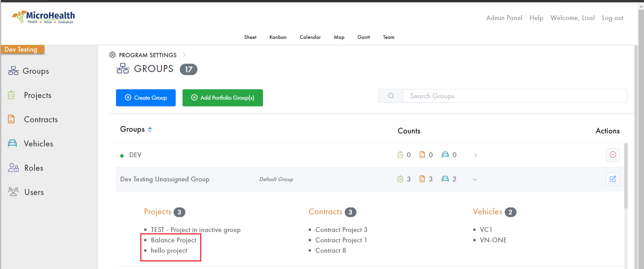Click the projects count icon in Unassigned Group row
The width and height of the screenshot is (644, 269).
400,179
